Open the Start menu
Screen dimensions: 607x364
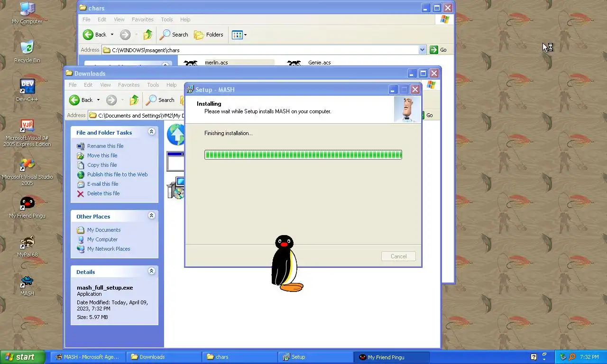point(23,357)
